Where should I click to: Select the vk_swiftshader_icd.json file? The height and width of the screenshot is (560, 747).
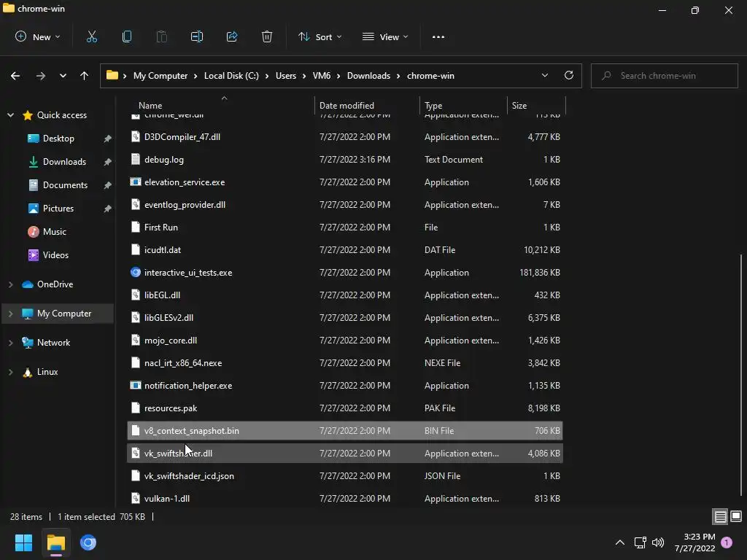[345, 475]
